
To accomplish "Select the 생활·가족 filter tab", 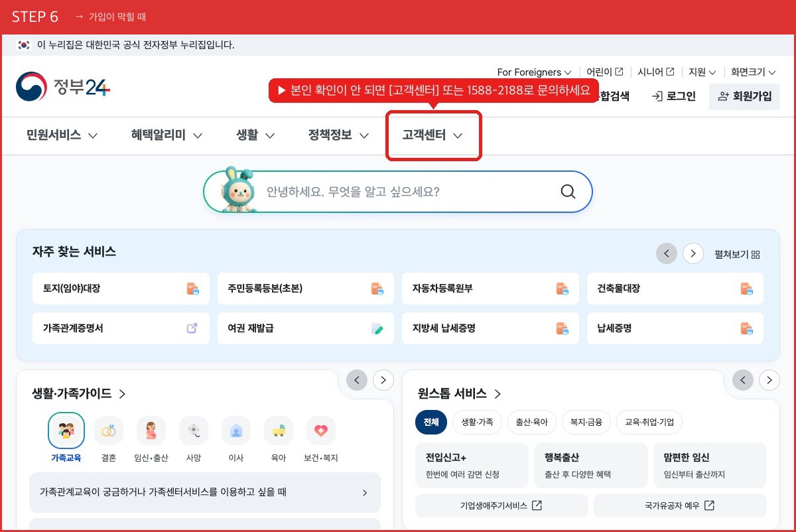I will [x=478, y=422].
